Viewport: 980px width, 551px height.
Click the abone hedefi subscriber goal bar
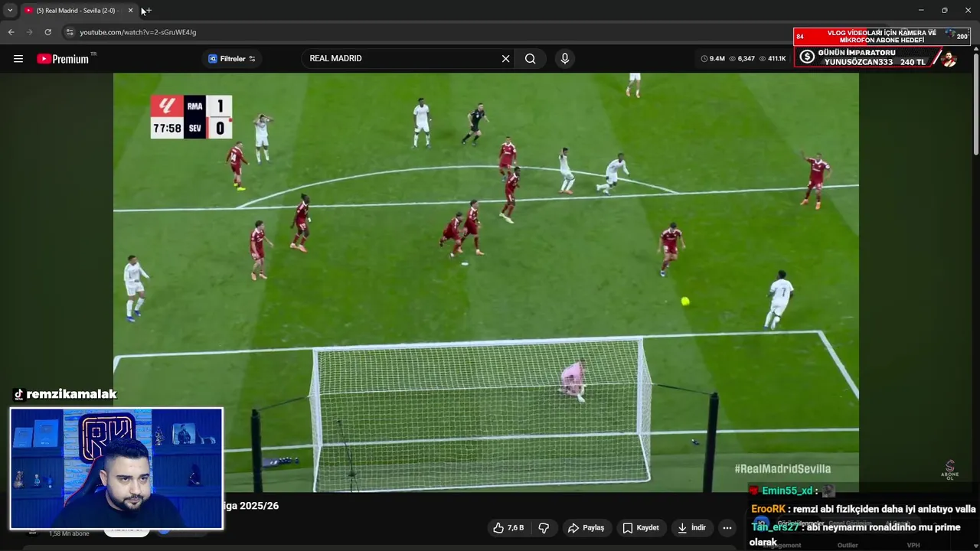[882, 36]
